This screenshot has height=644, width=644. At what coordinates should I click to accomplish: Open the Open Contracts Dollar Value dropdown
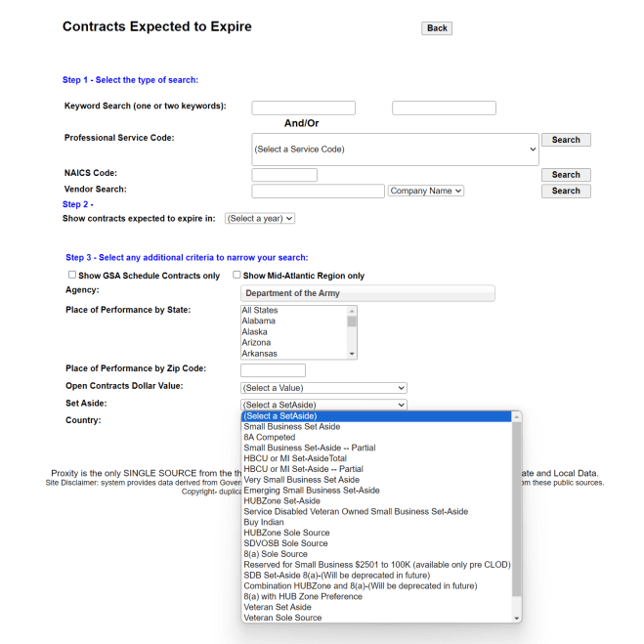tap(323, 388)
